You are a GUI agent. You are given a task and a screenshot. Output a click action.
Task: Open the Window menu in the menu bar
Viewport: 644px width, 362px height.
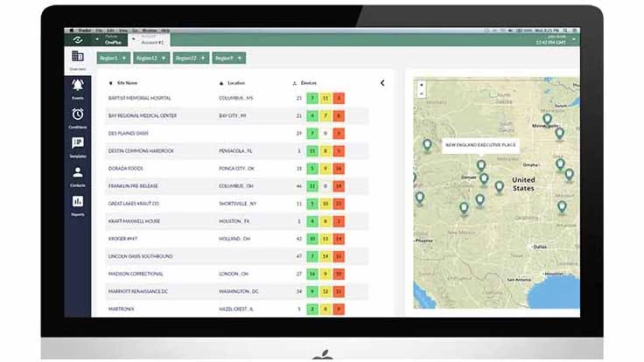tap(150, 30)
